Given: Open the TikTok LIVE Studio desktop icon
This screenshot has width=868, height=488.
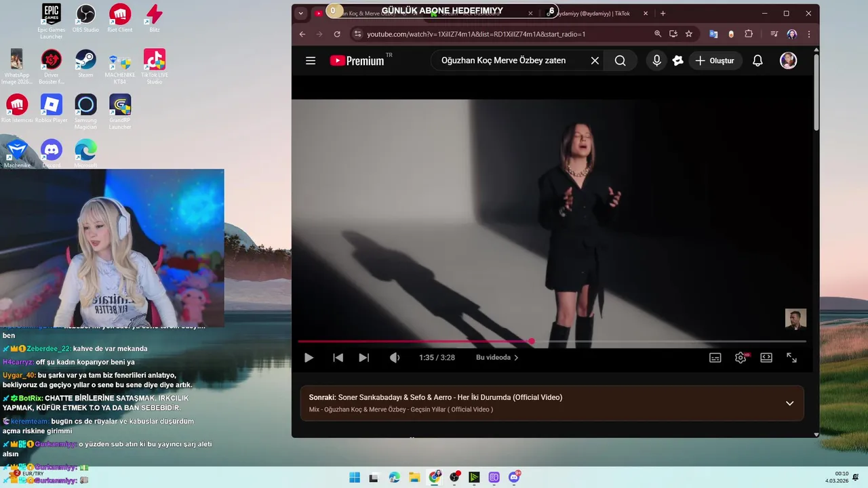Looking at the screenshot, I should click(x=155, y=66).
